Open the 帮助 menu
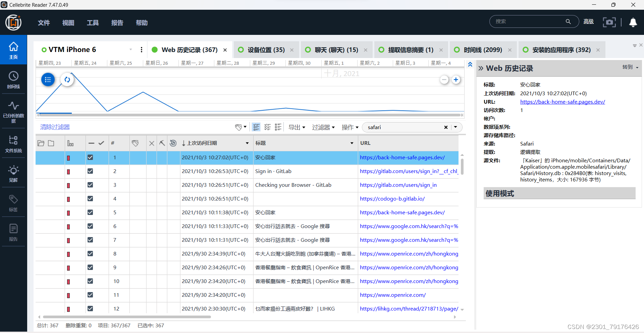644x333 pixels. [142, 23]
